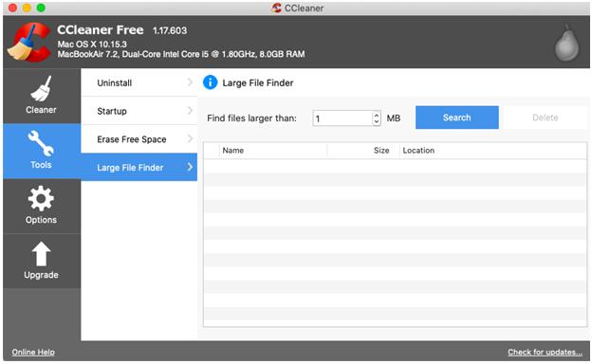Click the 'Large File Finder' panel heading
The image size is (592, 364).
[x=258, y=82]
